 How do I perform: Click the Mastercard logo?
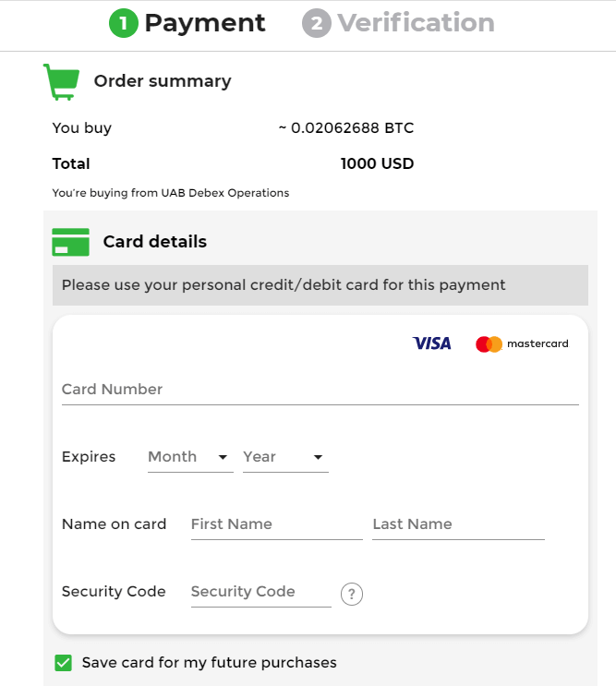click(x=522, y=343)
